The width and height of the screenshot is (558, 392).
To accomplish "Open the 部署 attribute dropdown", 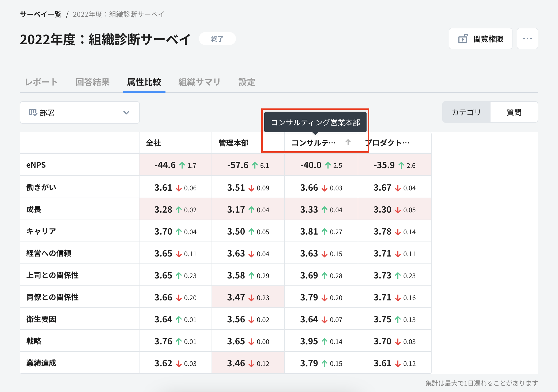I will [x=79, y=112].
